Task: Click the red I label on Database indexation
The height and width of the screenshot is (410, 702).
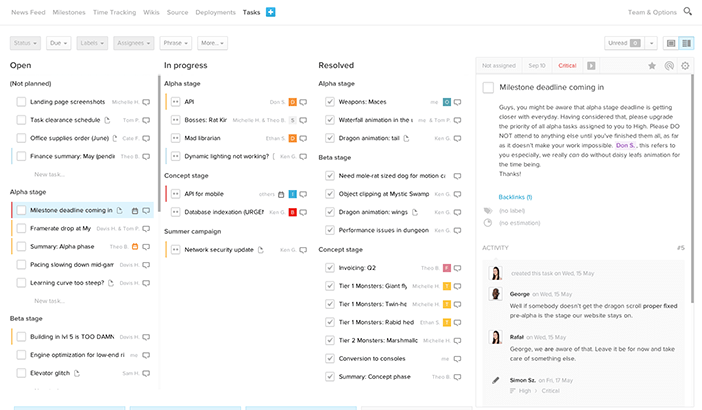Action: point(292,211)
